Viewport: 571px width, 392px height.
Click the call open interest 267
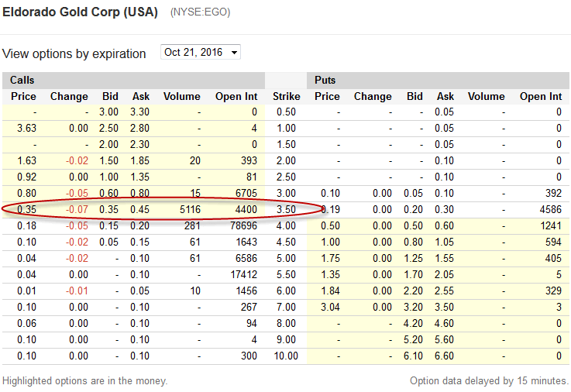249,308
